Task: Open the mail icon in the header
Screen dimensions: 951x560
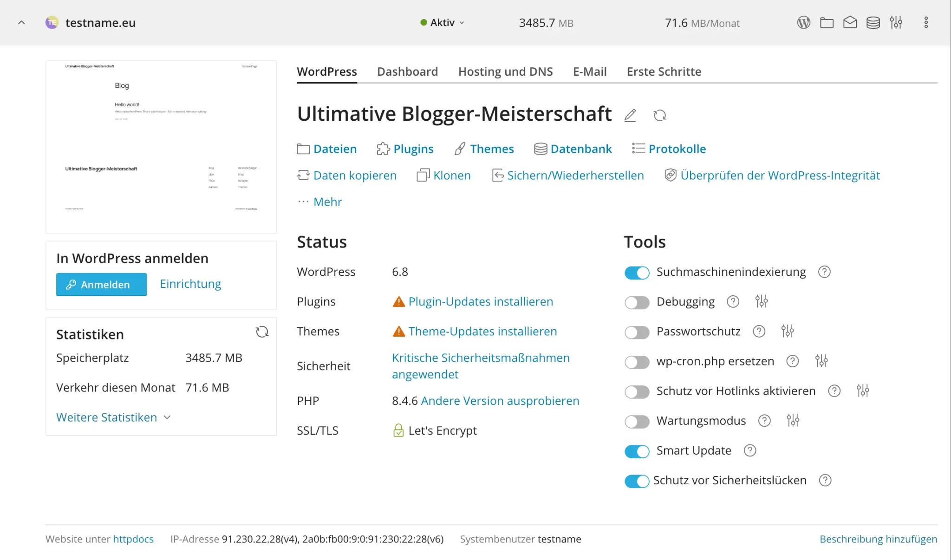Action: [850, 22]
